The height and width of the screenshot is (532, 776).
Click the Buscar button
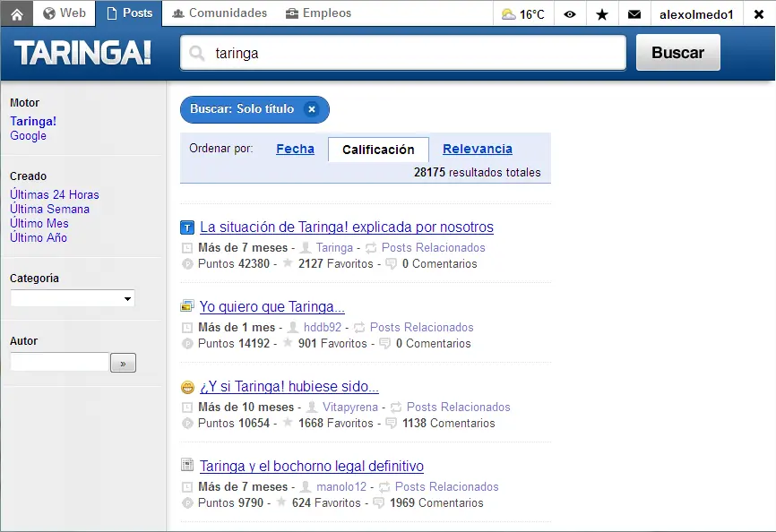point(678,53)
